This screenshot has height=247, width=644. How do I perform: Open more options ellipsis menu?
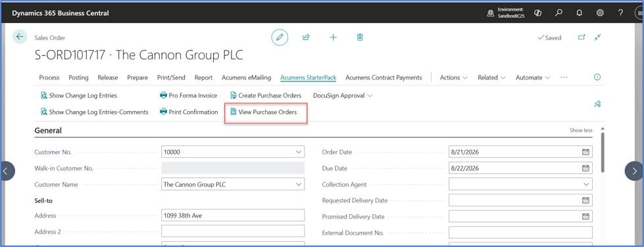coord(564,77)
